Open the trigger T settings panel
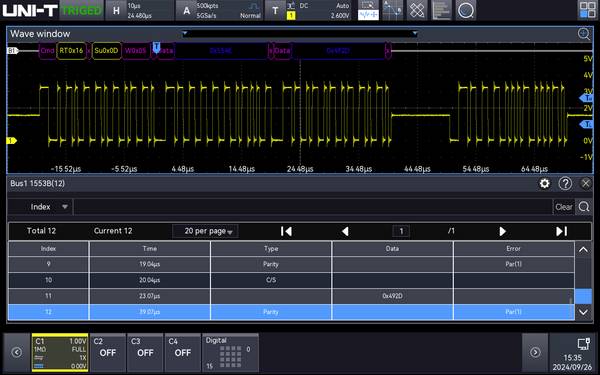Screen dimensions: 600x375 tap(308, 10)
